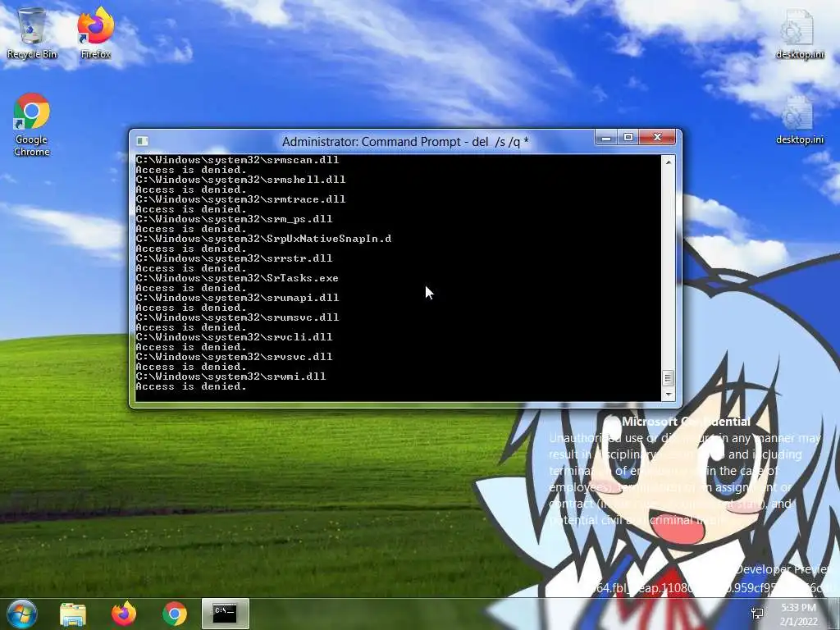Viewport: 840px width, 630px height.
Task: Click Access is denied under srmscan.dll
Action: (x=191, y=170)
